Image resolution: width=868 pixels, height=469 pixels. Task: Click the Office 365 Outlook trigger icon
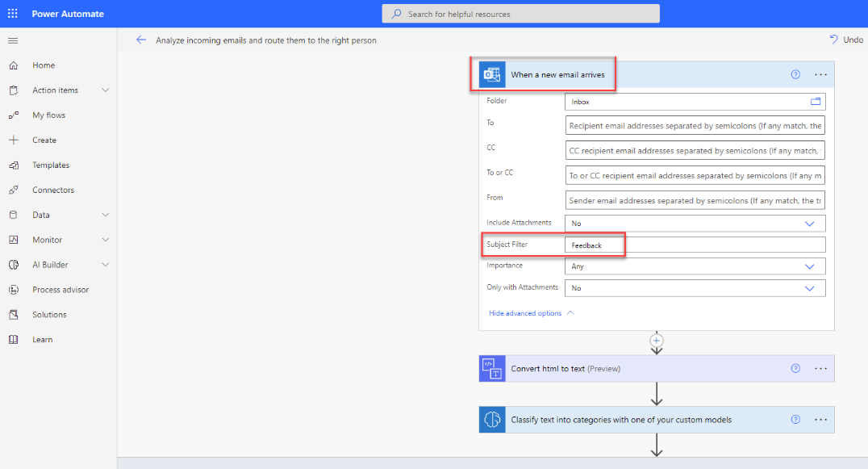(492, 73)
